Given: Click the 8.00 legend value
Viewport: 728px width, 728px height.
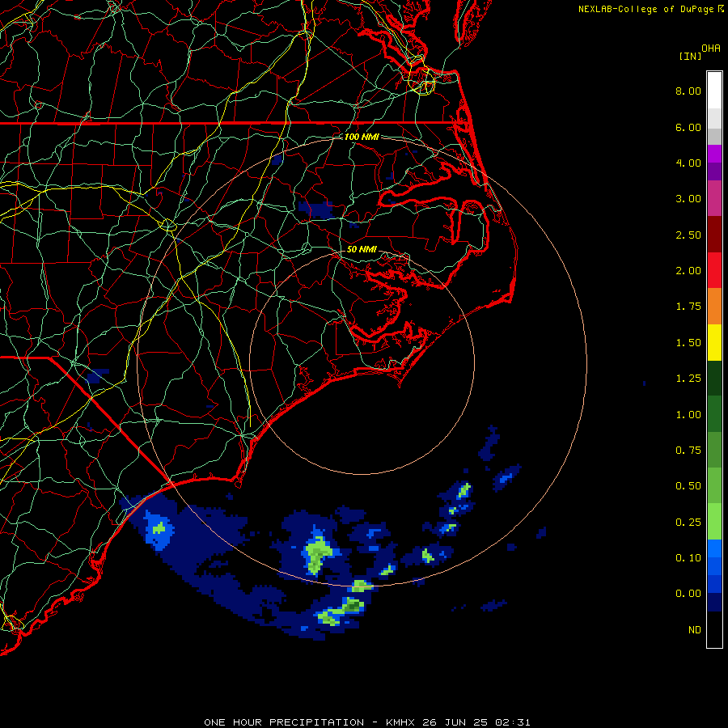Looking at the screenshot, I should tap(688, 91).
